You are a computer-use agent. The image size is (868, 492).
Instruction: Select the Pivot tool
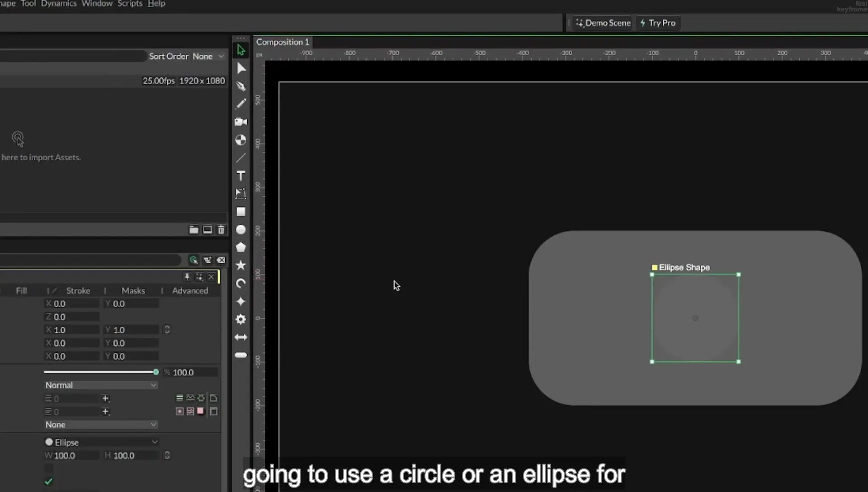[x=241, y=140]
